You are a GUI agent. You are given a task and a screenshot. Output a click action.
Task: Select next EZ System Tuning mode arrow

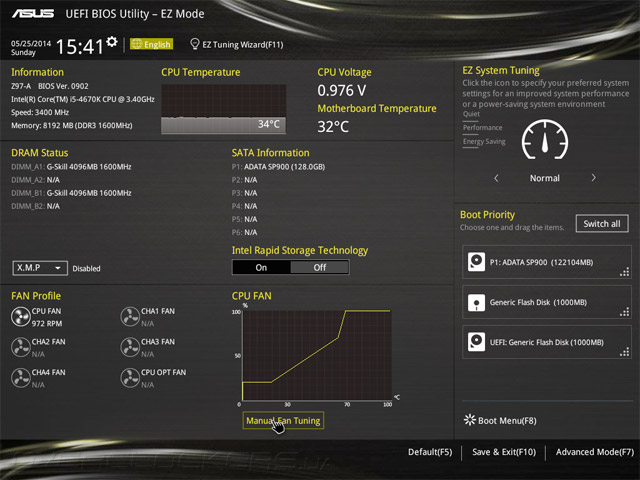[x=593, y=178]
